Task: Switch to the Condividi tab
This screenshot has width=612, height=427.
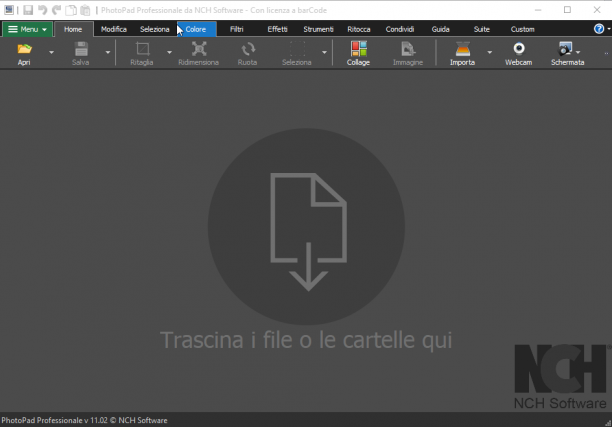Action: 400,29
